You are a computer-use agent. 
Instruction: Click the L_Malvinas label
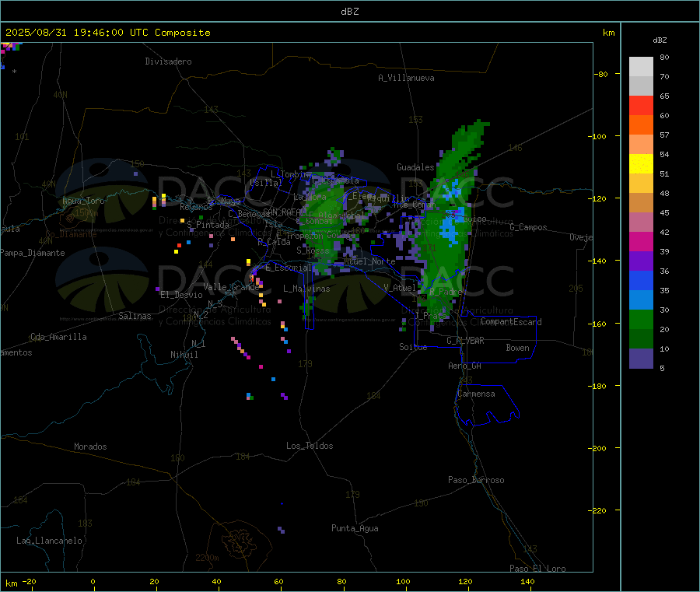point(306,289)
